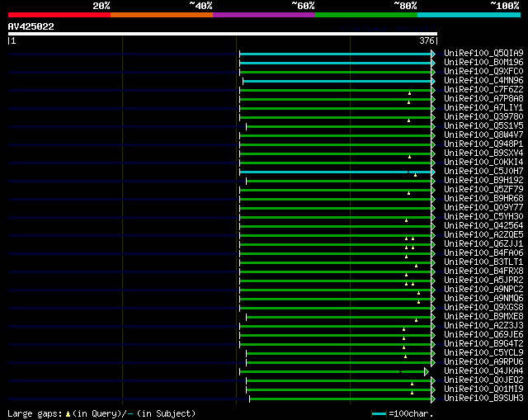Click the UniRef100_Q39780 text
Viewport: 528px width, 420px height.
click(x=483, y=117)
